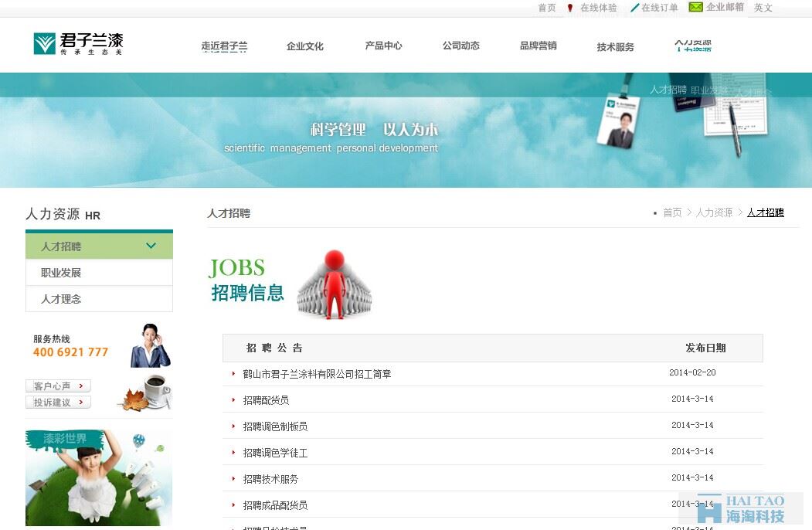812x530 pixels.
Task: Open the 在线体验 link
Action: point(599,8)
